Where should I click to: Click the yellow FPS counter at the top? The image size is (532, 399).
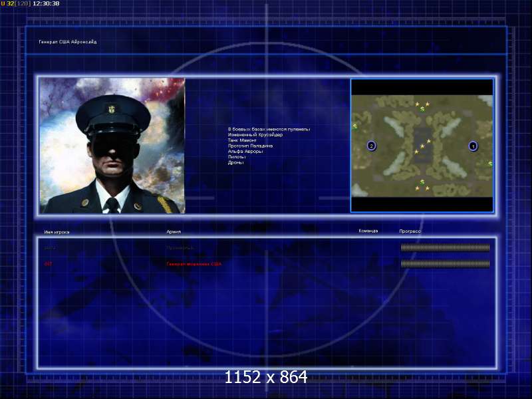tap(8, 3)
